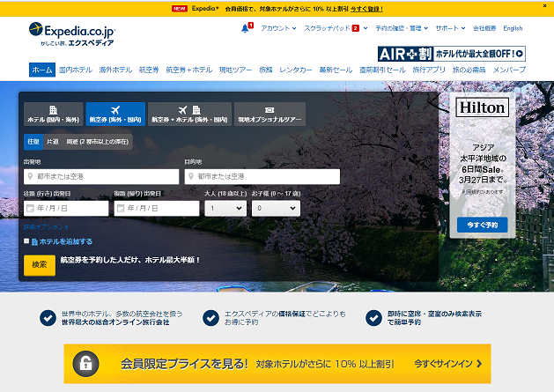554x392 pixels.
Task: Open 旅の必需品 in navigation bar
Action: pos(469,70)
